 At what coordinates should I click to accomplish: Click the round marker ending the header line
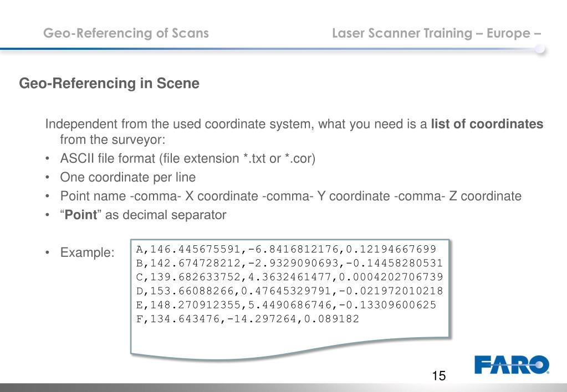[x=540, y=49]
